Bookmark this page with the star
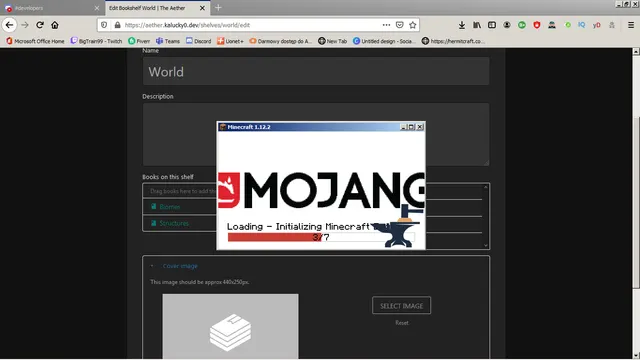The height and width of the screenshot is (360, 640). click(x=413, y=25)
